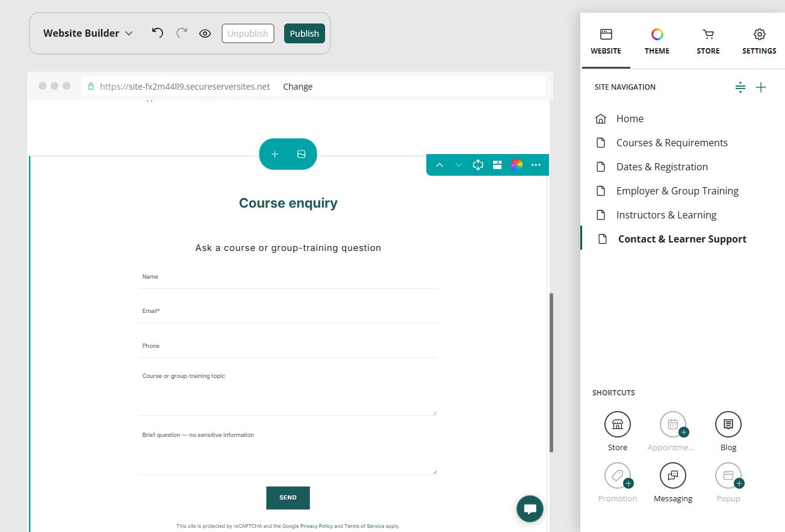This screenshot has height=532, width=785.
Task: Click the Phone form field
Action: pyautogui.click(x=287, y=347)
